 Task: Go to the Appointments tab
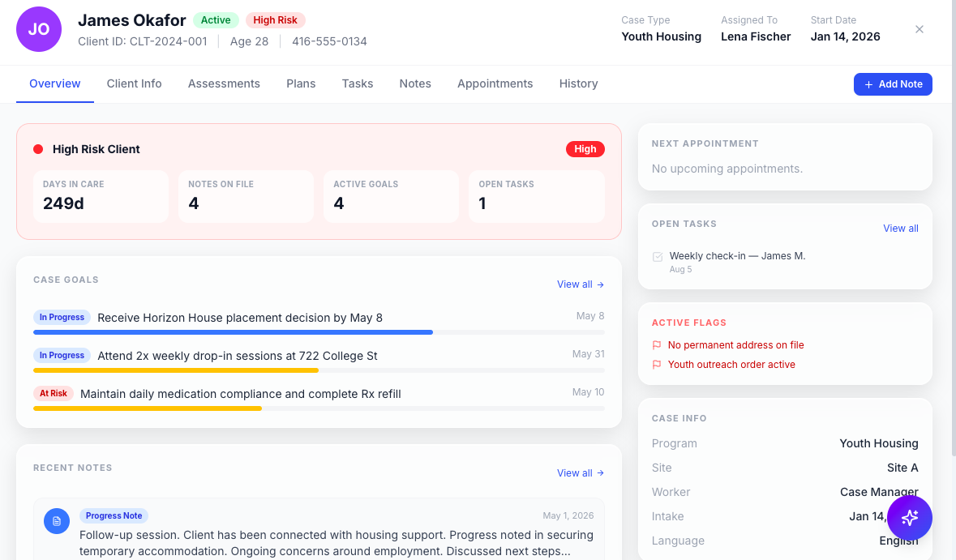click(x=495, y=84)
